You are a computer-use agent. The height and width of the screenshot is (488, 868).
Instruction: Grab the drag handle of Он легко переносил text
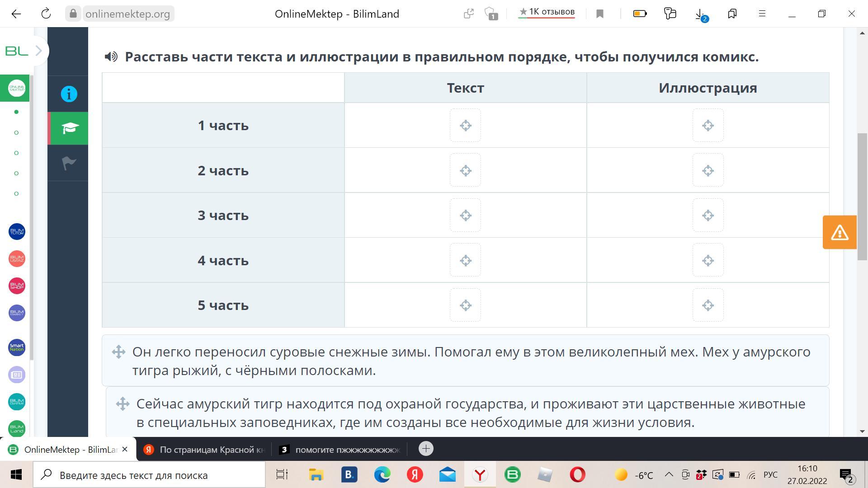(118, 352)
